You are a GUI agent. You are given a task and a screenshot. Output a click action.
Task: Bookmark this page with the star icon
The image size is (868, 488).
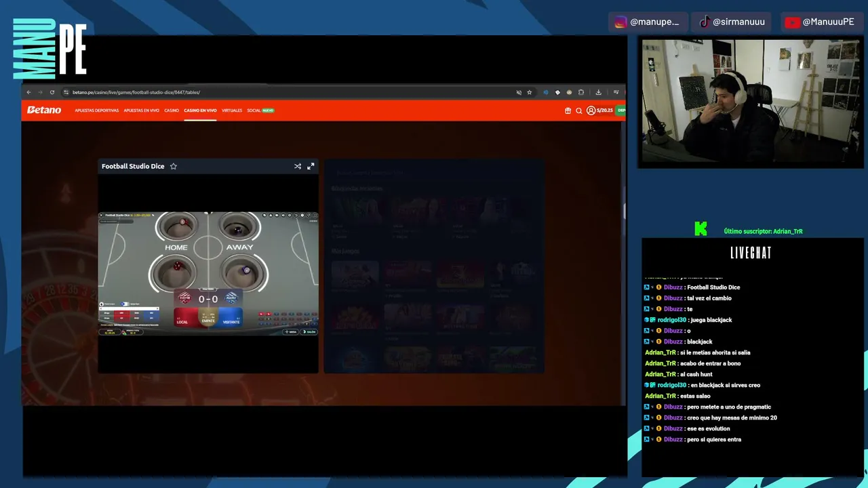point(530,92)
